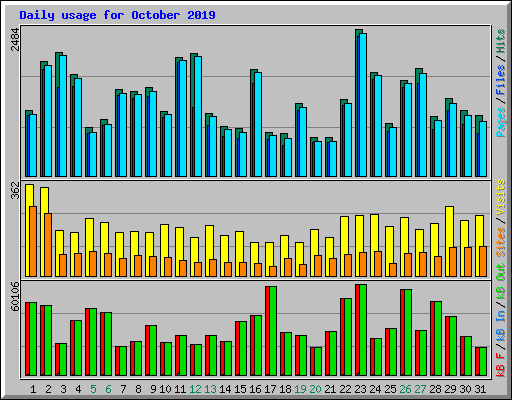Click the green kB bar for day 31
512x400 pixels.
(483, 362)
